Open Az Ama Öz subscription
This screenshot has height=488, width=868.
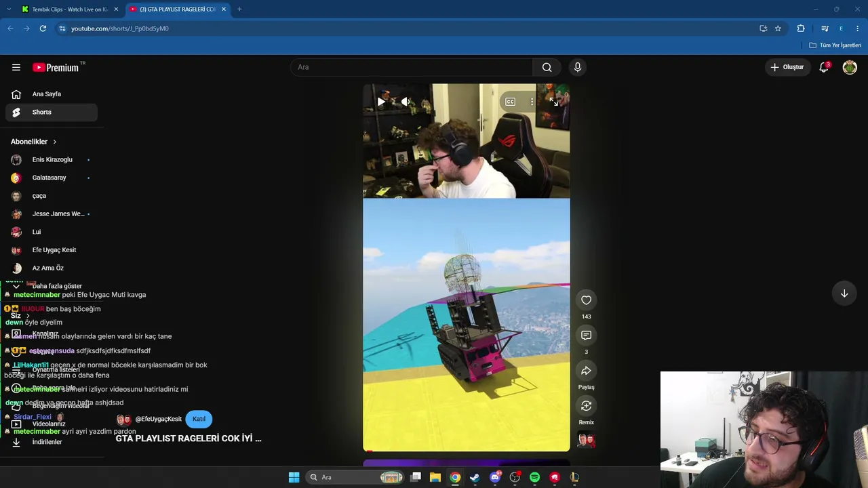pyautogui.click(x=52, y=268)
